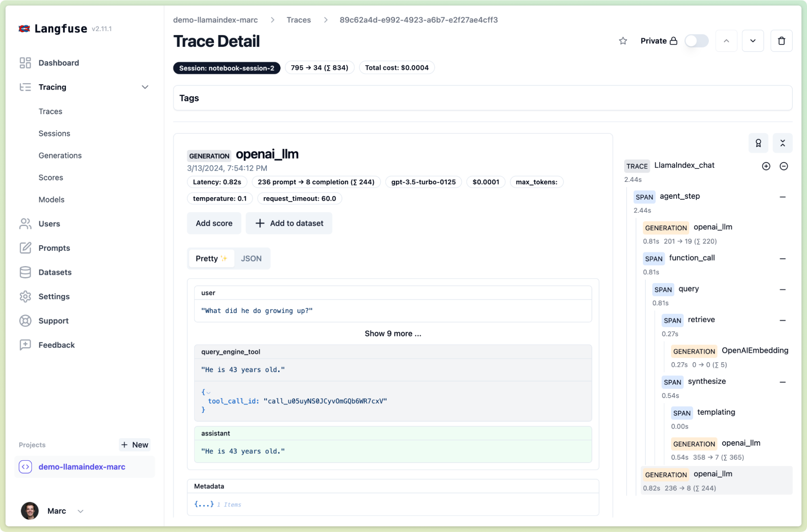This screenshot has height=532, width=807.
Task: Click the Tags field area
Action: (x=482, y=98)
